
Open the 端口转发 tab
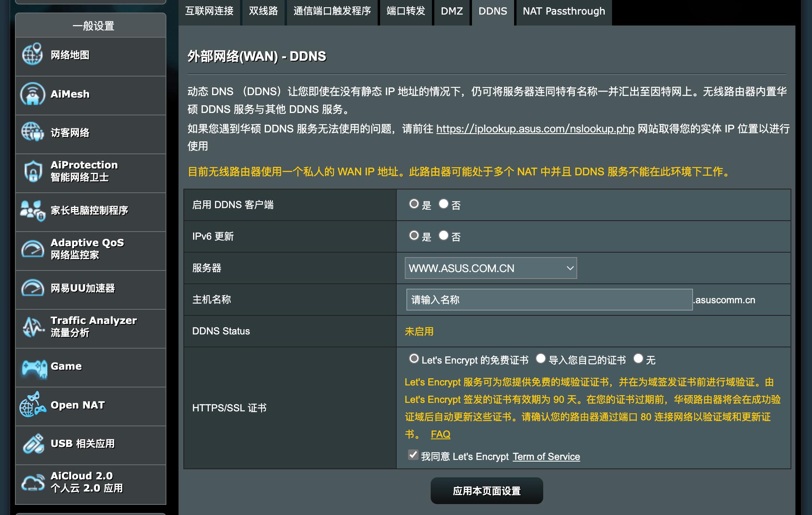(x=406, y=11)
